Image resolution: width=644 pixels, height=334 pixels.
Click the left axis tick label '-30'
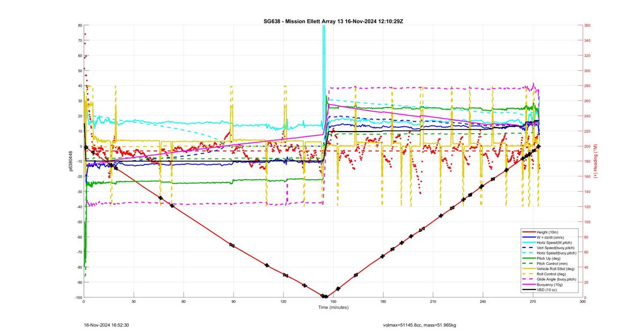tap(78, 192)
